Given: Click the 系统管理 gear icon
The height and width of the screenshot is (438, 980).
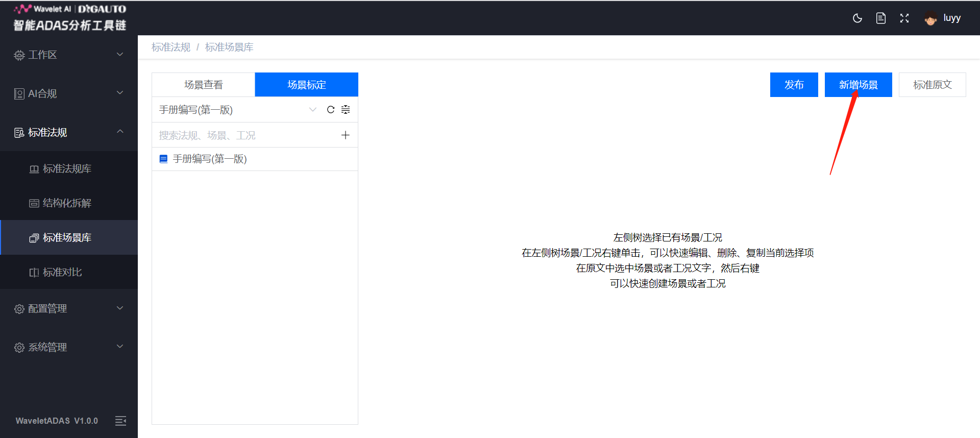Looking at the screenshot, I should click(x=19, y=348).
